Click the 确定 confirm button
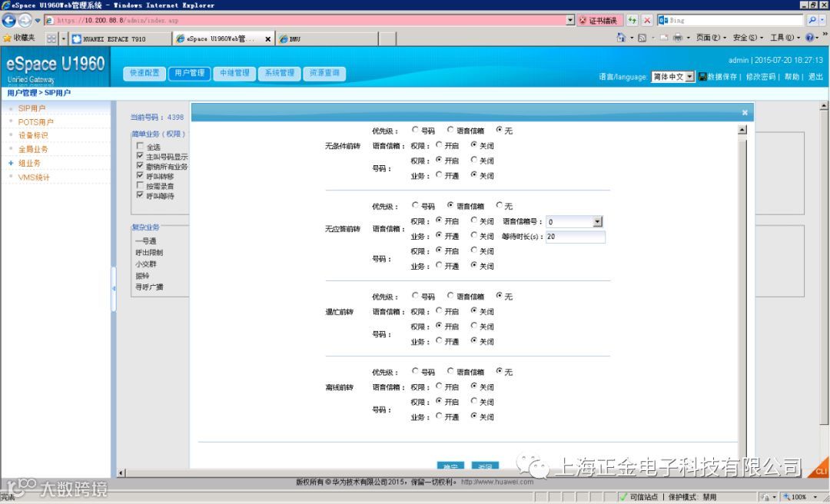This screenshot has width=830, height=504. tap(450, 466)
